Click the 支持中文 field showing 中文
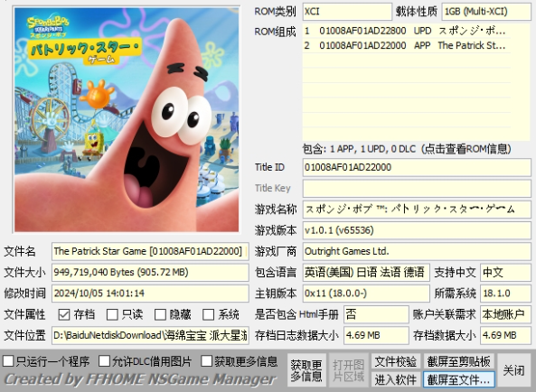Image resolution: width=536 pixels, height=392 pixels. 505,272
